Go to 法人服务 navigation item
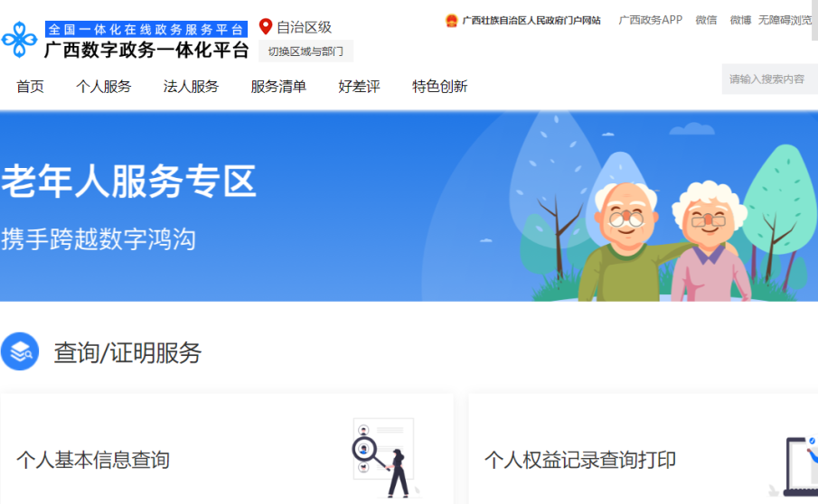 [x=191, y=87]
